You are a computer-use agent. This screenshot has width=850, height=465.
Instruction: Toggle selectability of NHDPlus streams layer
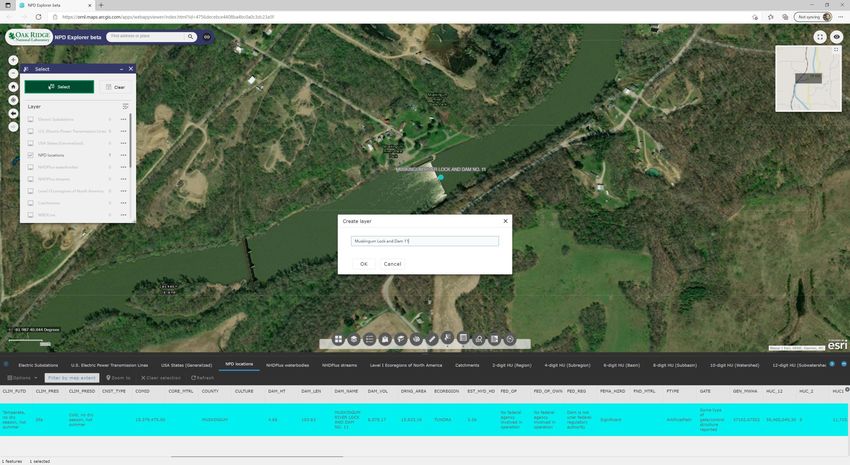(31, 179)
